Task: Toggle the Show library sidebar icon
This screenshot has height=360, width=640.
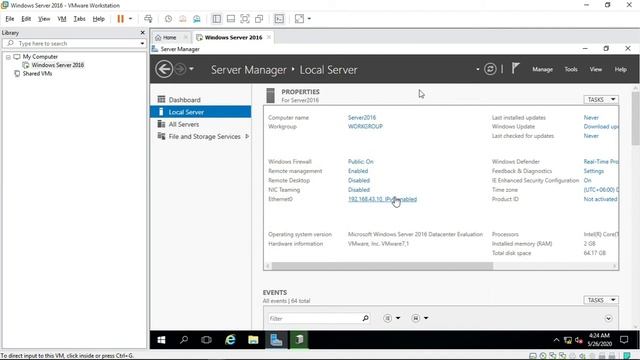Action: pos(217,19)
